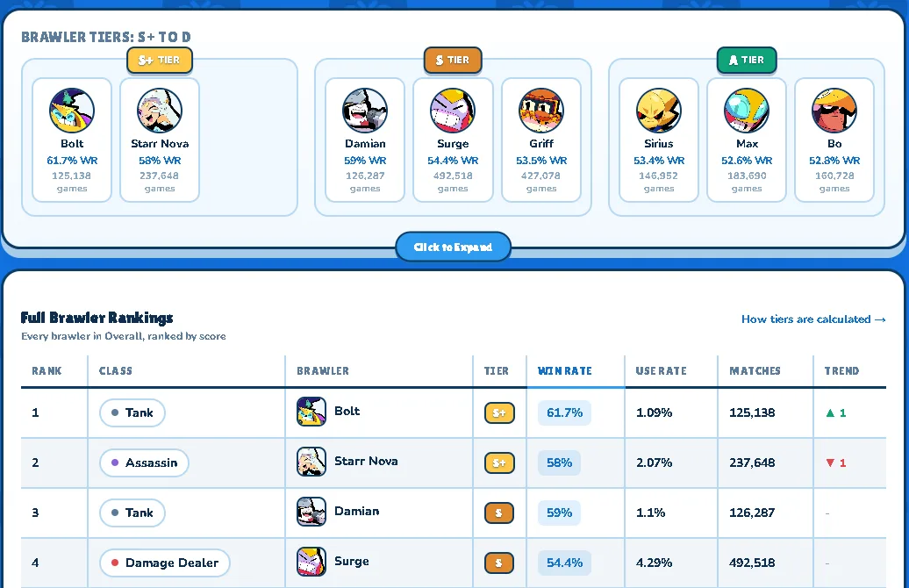Click the 4.29% use rate cell
This screenshot has height=588, width=909.
tap(654, 563)
